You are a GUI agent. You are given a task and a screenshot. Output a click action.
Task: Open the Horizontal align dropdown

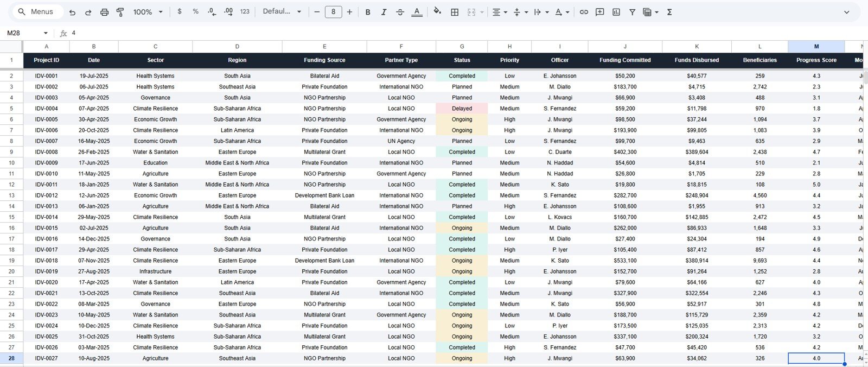(500, 12)
